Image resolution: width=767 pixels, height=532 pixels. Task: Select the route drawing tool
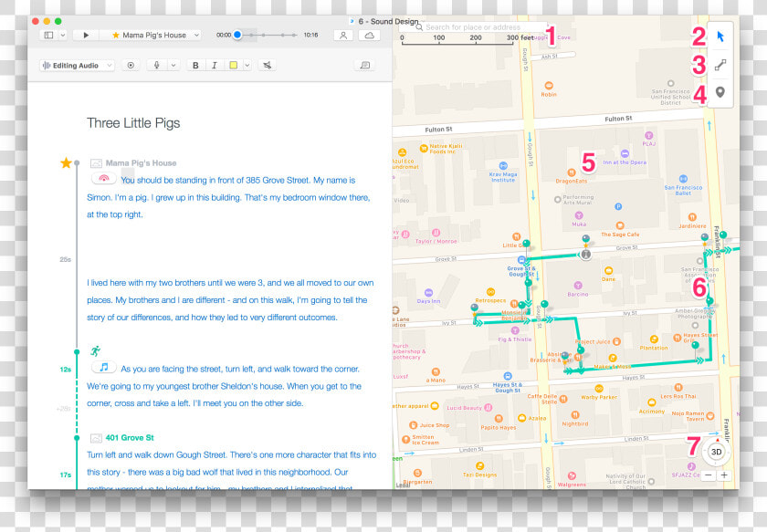720,65
